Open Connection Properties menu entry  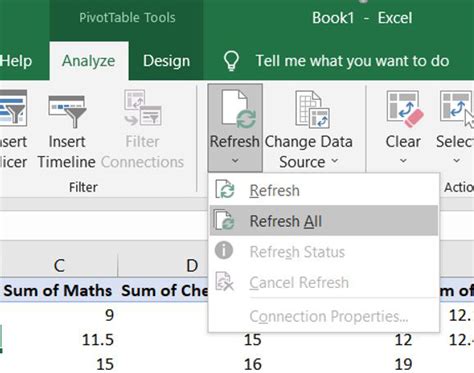tap(323, 316)
